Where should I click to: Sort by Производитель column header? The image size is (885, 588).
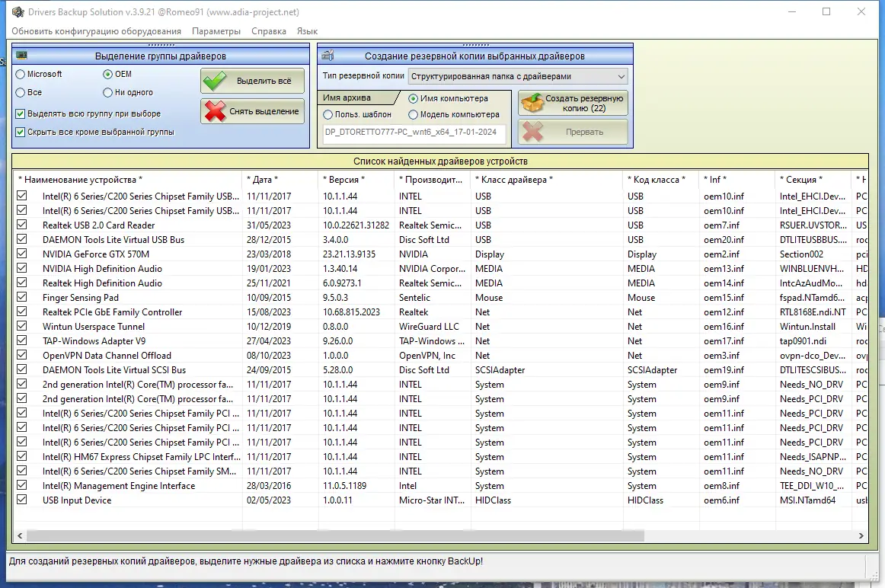pyautogui.click(x=433, y=180)
